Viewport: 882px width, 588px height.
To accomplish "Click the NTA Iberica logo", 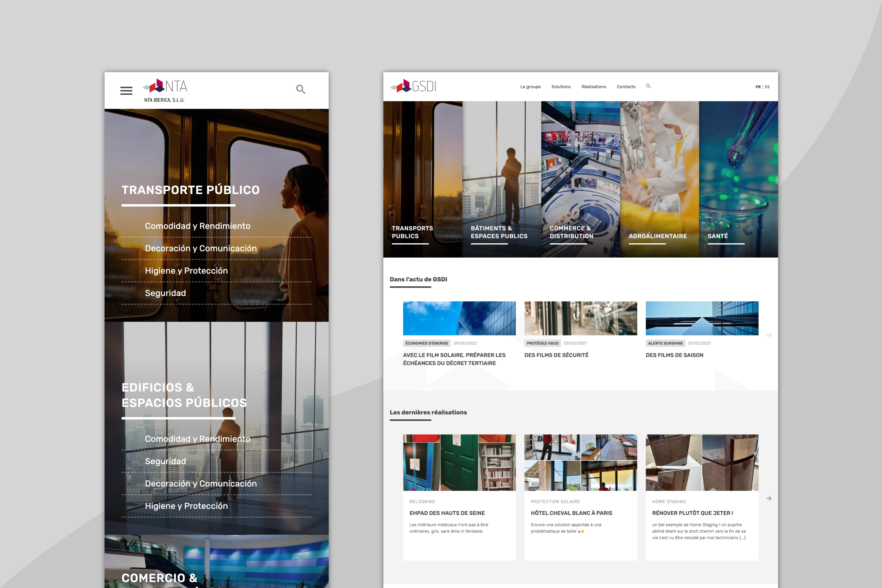I will [165, 90].
